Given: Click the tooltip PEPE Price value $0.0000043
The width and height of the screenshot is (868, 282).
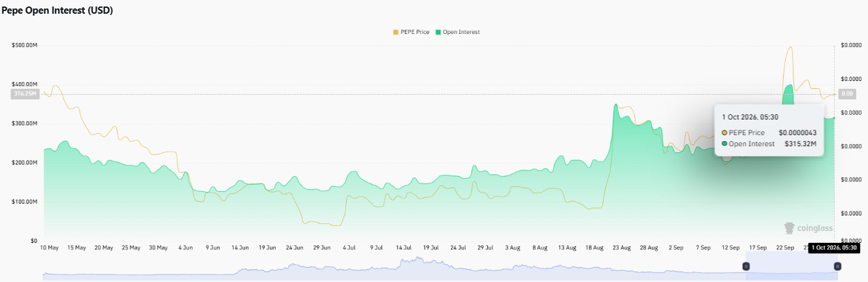Looking at the screenshot, I should click(797, 133).
